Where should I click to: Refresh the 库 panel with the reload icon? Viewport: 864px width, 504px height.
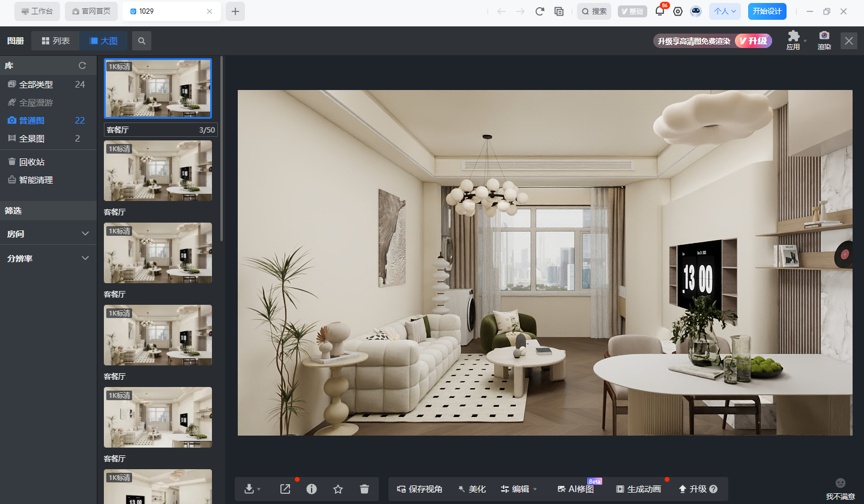(83, 65)
